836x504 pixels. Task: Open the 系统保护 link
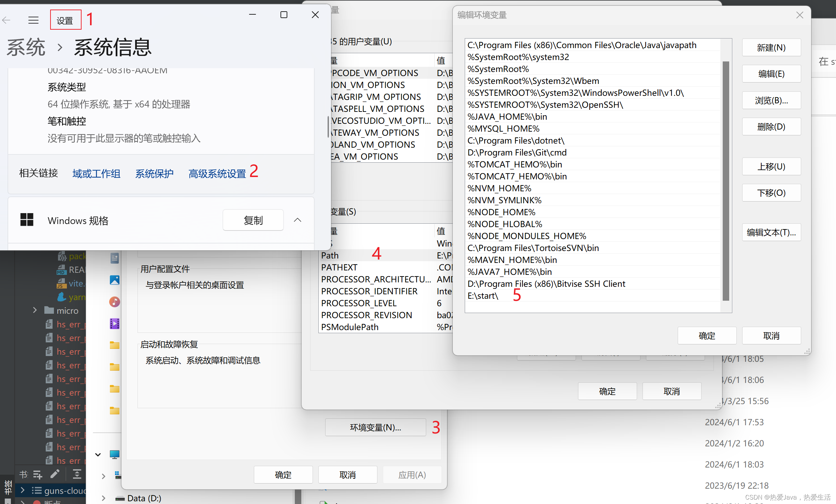tap(154, 174)
